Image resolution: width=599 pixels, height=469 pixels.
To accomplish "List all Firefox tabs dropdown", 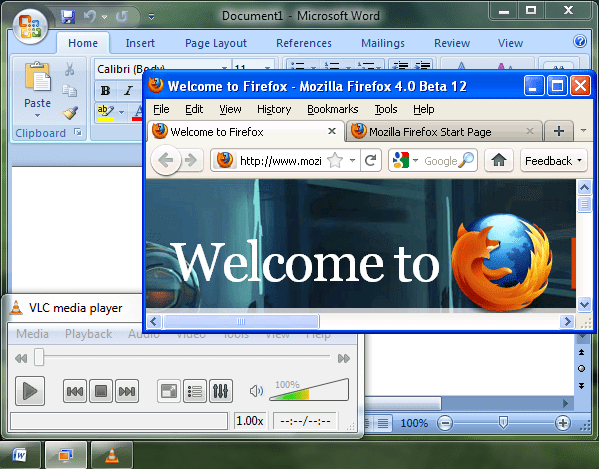I will pos(583,131).
